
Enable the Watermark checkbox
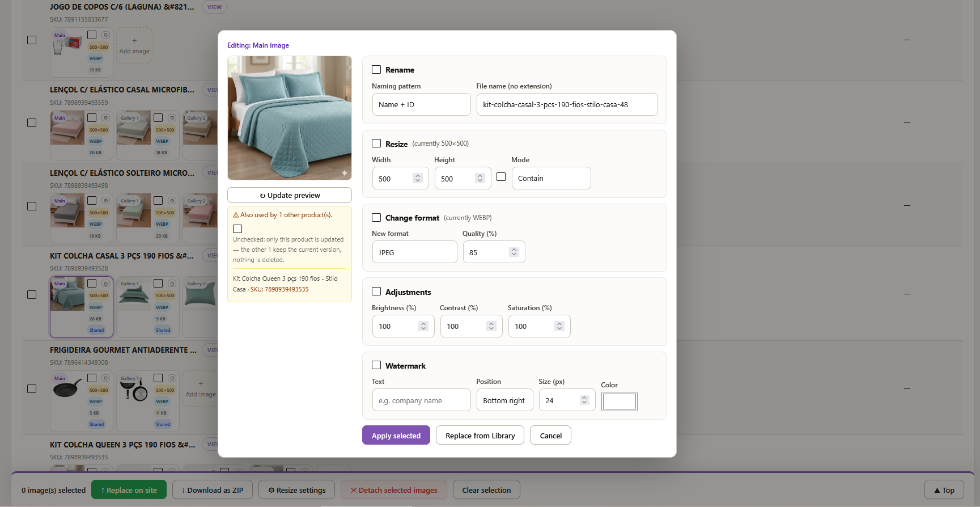(376, 365)
